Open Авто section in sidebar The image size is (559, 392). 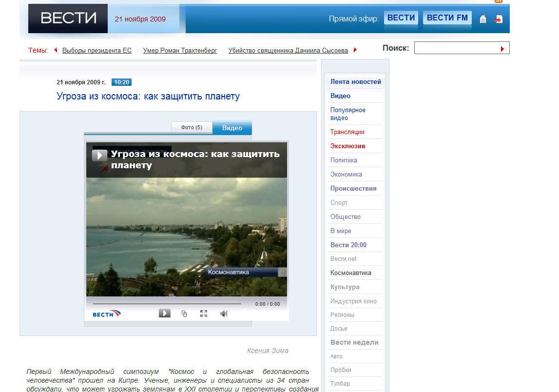(x=336, y=356)
